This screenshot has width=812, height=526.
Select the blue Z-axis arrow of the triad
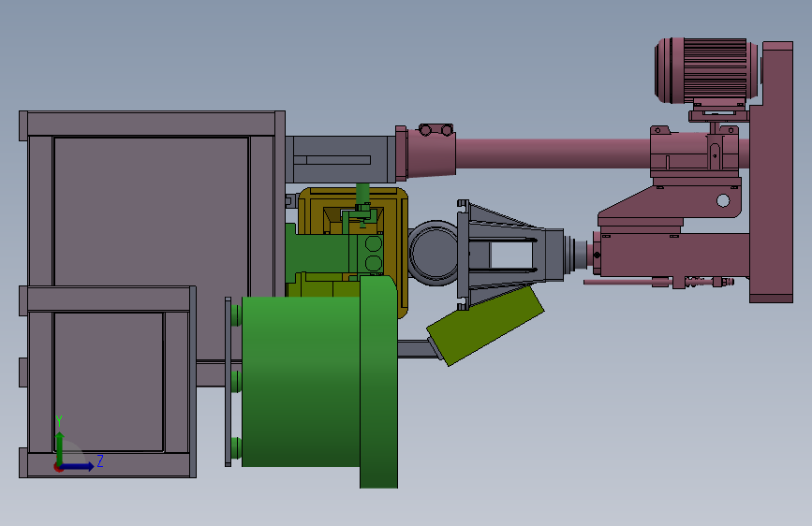coord(79,466)
